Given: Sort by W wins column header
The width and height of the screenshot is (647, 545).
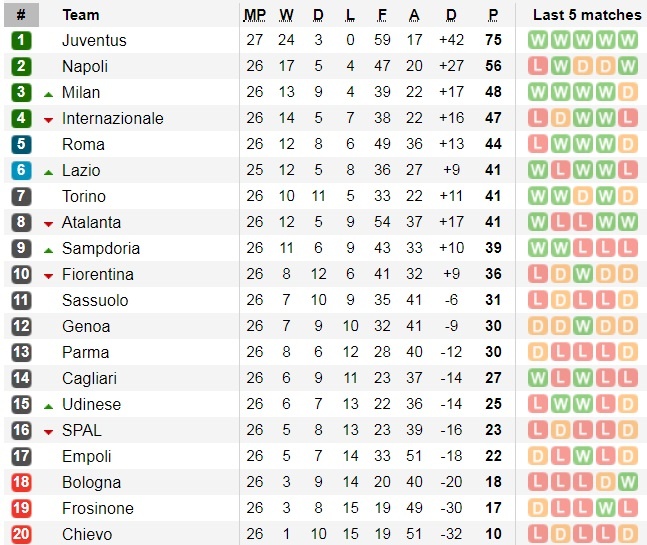Looking at the screenshot, I should [287, 15].
